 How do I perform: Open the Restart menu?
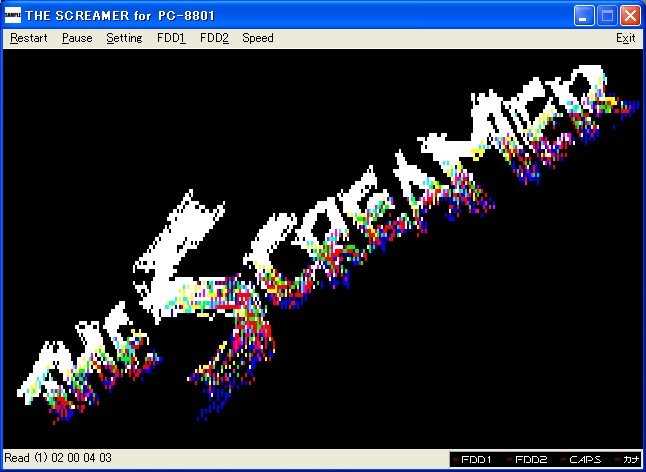tap(28, 38)
